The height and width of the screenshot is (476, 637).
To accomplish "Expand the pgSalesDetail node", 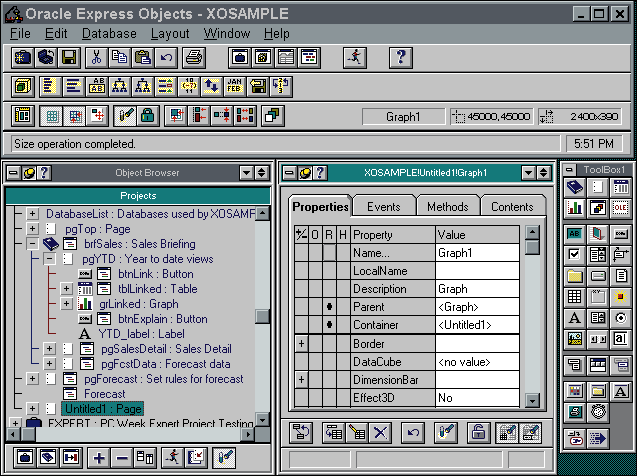I will [50, 349].
